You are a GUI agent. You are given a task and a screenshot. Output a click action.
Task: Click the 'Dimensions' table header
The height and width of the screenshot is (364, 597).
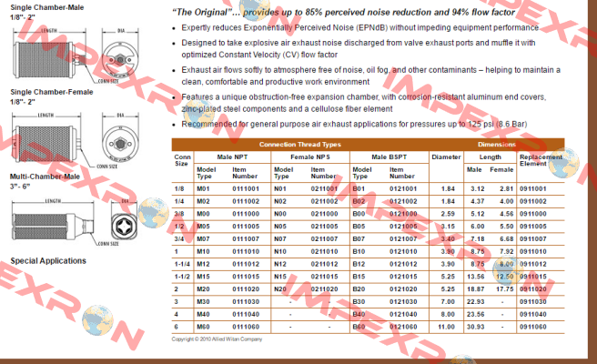point(497,145)
